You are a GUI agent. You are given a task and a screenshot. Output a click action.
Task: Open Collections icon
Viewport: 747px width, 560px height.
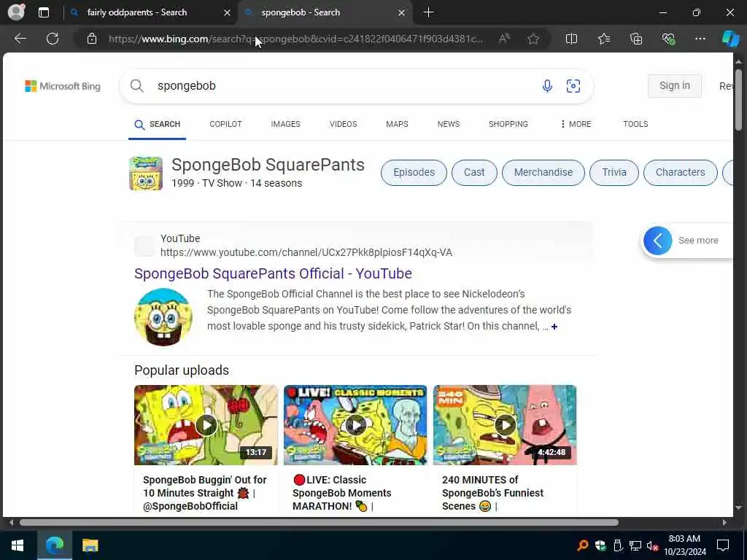636,39
